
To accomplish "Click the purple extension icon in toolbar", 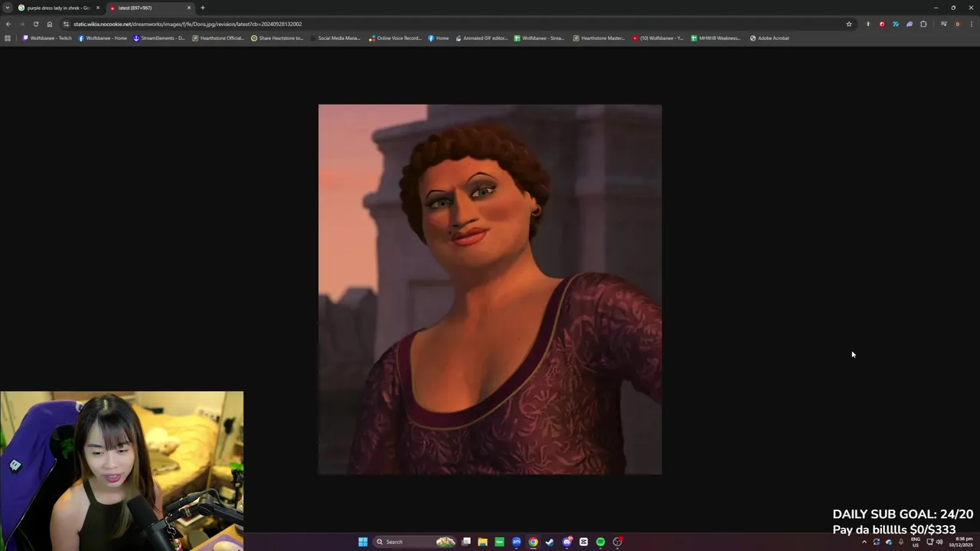I will click(x=910, y=24).
